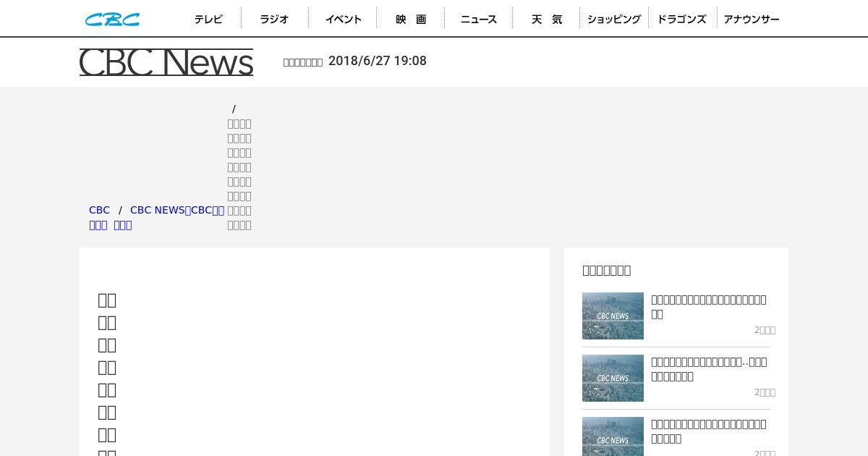Click the CBC breadcrumb link

click(x=99, y=210)
